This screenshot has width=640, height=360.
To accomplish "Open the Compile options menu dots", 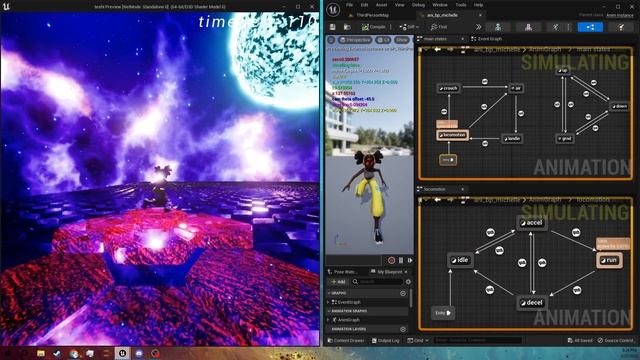I will click(391, 27).
